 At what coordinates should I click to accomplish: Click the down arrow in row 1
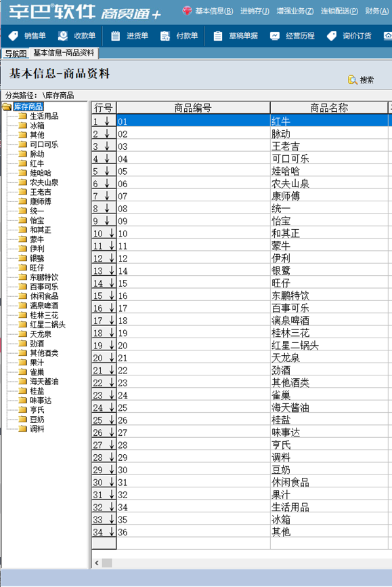(107, 121)
